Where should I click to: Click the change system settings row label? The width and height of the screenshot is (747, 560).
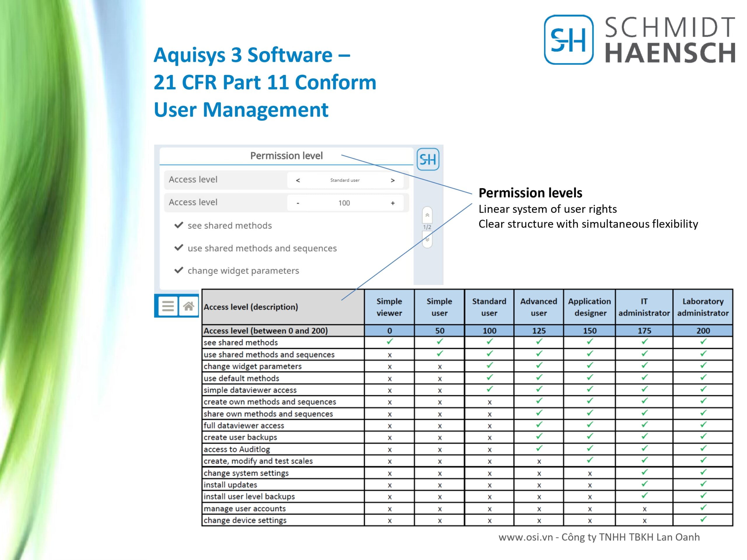click(x=246, y=473)
